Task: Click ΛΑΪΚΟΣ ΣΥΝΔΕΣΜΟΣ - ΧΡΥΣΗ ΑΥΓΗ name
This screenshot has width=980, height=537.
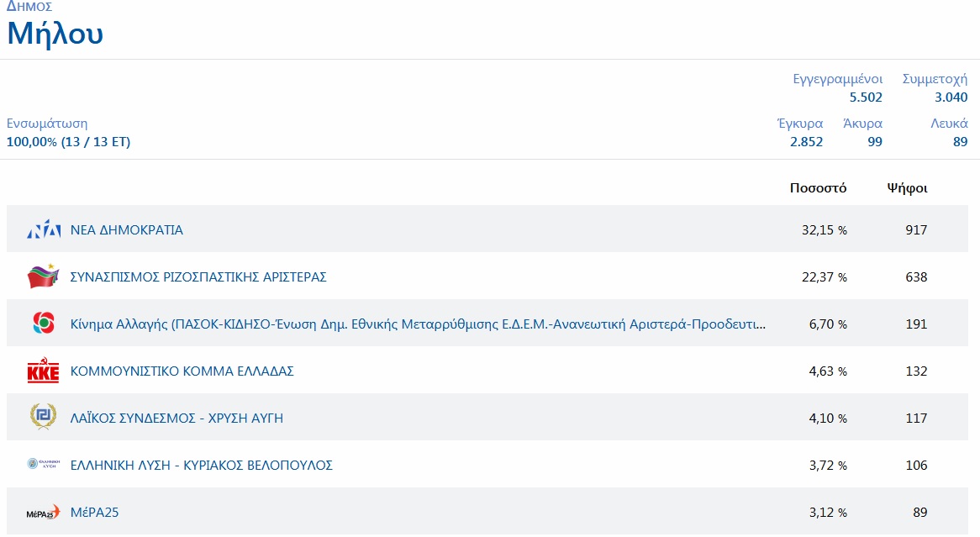Action: (177, 418)
